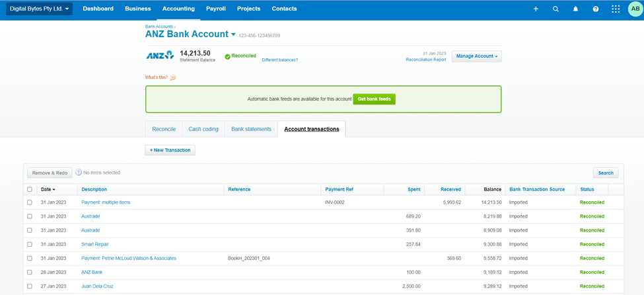Open the Juan Dela Cruz transaction
644x295 pixels.
97,286
